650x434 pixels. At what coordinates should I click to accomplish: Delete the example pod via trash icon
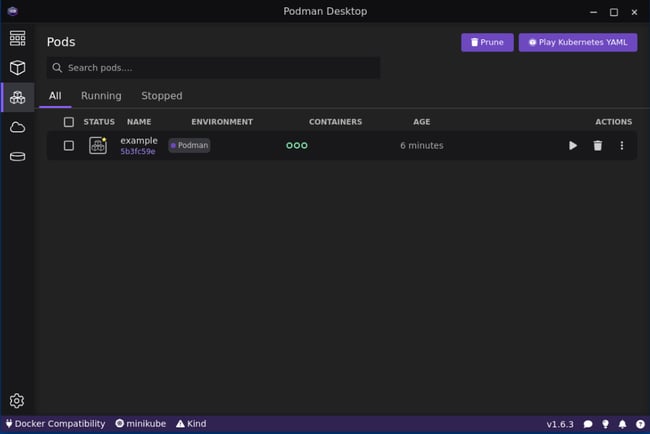click(597, 145)
